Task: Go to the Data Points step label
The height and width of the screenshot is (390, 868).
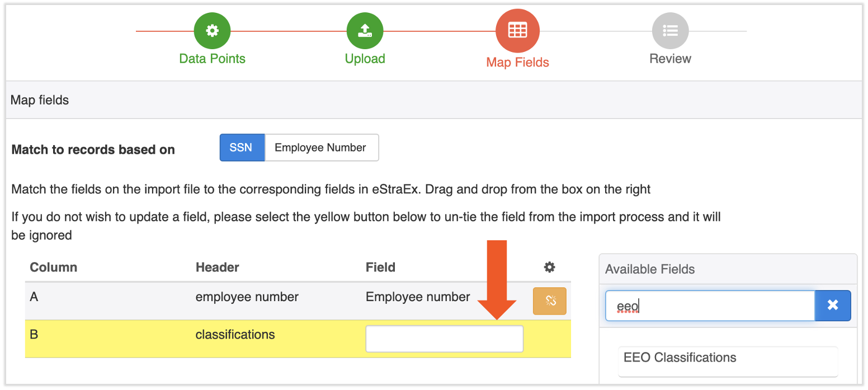Action: [212, 59]
